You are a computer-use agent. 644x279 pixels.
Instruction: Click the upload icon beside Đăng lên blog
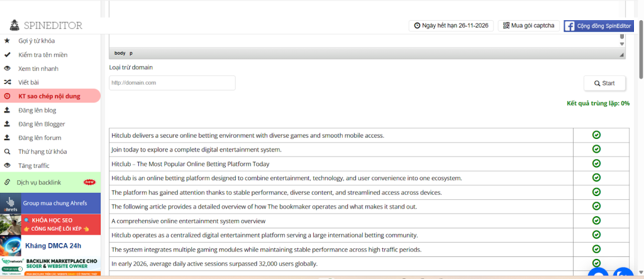pos(7,110)
